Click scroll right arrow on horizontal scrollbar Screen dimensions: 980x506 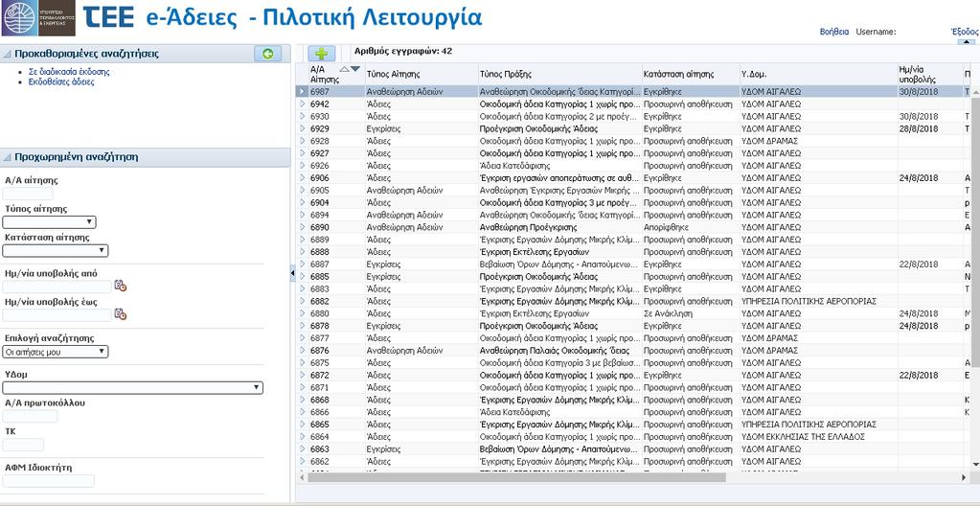pos(963,477)
